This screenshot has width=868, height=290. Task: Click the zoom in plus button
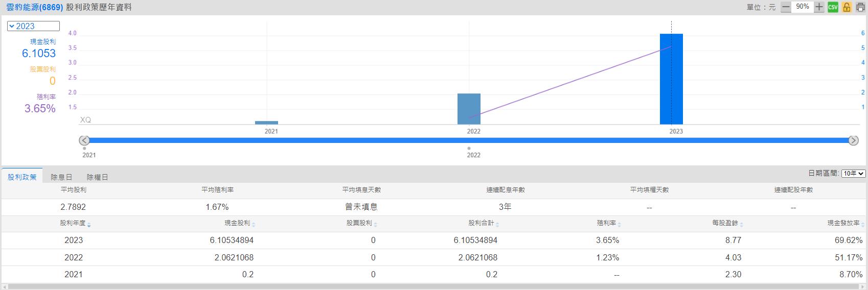pyautogui.click(x=819, y=7)
